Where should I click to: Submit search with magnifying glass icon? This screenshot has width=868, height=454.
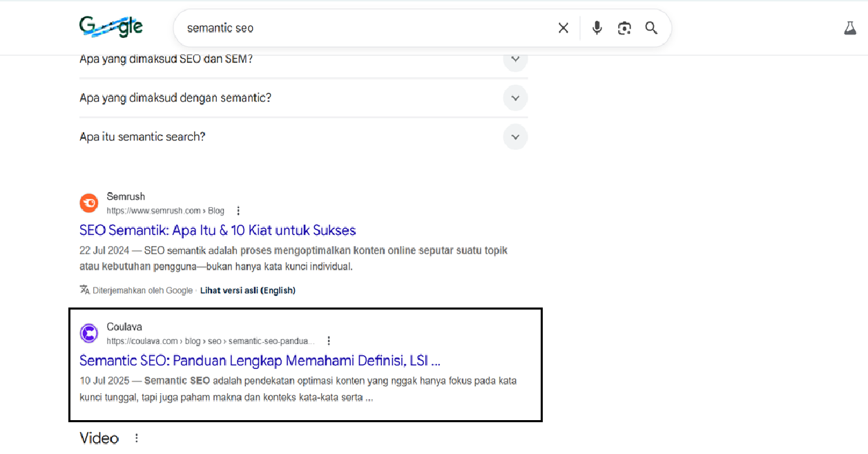(651, 28)
